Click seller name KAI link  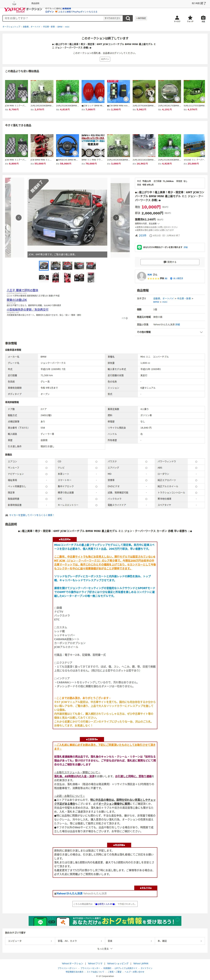pos(150,274)
